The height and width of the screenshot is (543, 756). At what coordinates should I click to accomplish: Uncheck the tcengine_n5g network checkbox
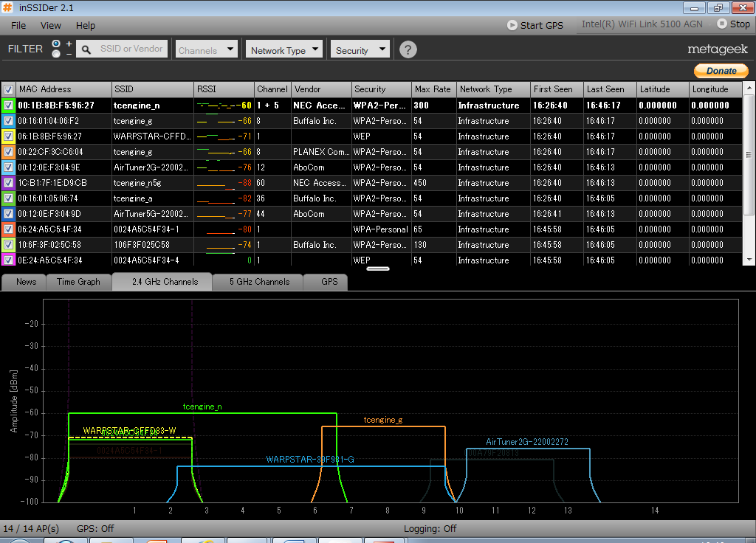[x=8, y=183]
